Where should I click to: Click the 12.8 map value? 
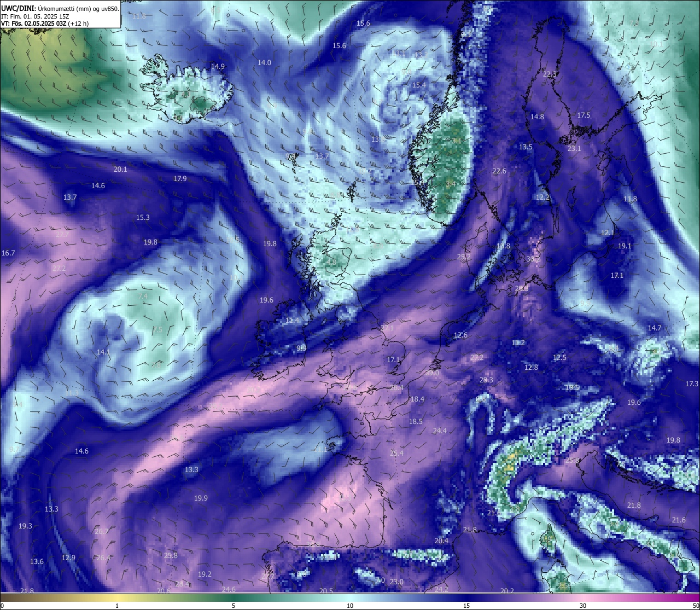(531, 368)
